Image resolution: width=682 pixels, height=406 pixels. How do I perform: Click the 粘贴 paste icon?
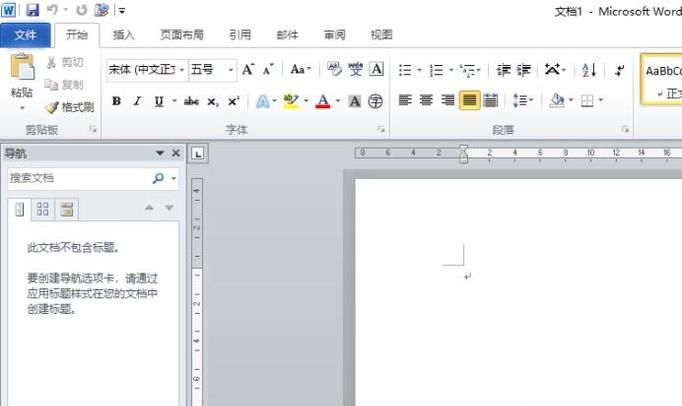tap(22, 67)
